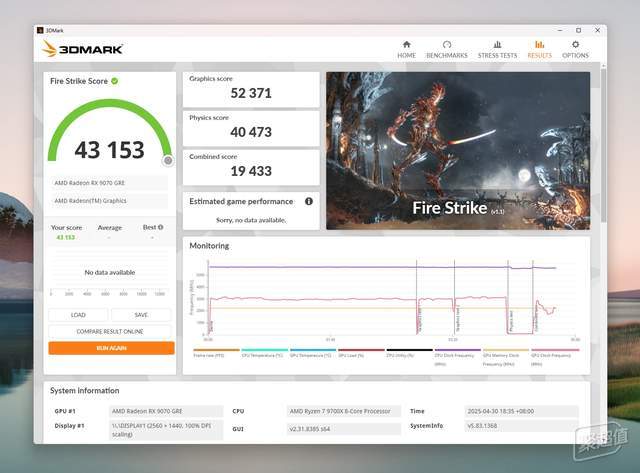Viewport: 640px width, 473px height.
Task: Click the SystemInfo version v5.83.1368
Action: (x=522, y=426)
